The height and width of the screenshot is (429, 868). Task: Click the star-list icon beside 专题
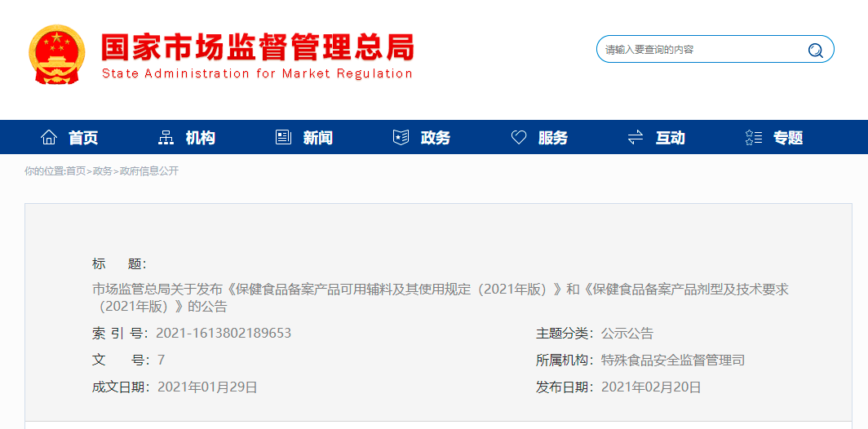tap(754, 137)
